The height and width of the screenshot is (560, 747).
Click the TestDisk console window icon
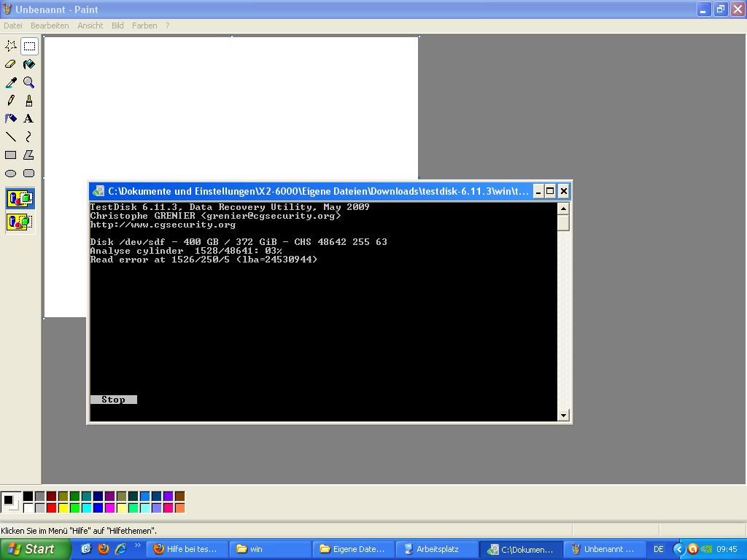[98, 192]
